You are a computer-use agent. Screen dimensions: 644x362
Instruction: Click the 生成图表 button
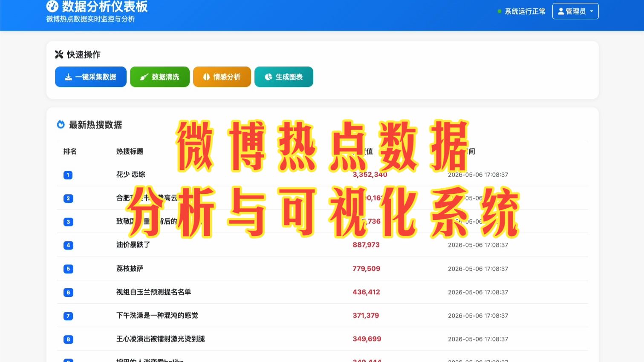(x=284, y=77)
